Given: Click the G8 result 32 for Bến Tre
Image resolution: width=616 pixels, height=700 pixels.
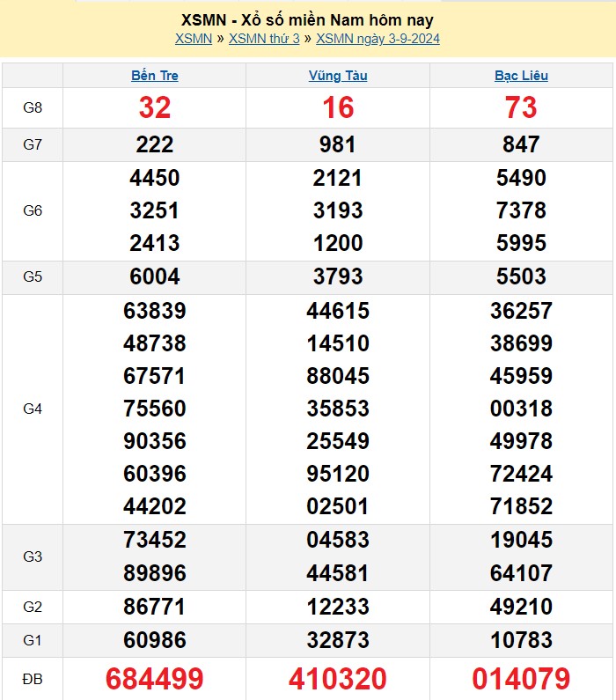Looking at the screenshot, I should (155, 107).
